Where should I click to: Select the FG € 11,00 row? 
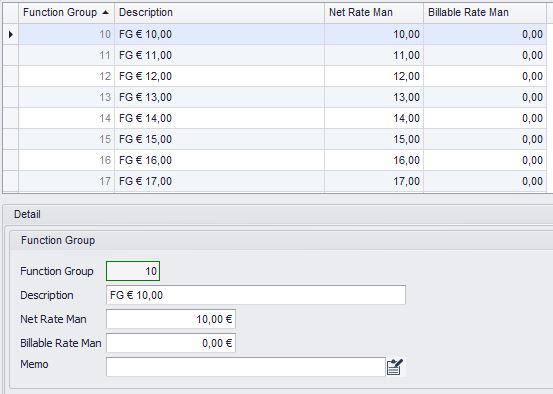(x=282, y=55)
